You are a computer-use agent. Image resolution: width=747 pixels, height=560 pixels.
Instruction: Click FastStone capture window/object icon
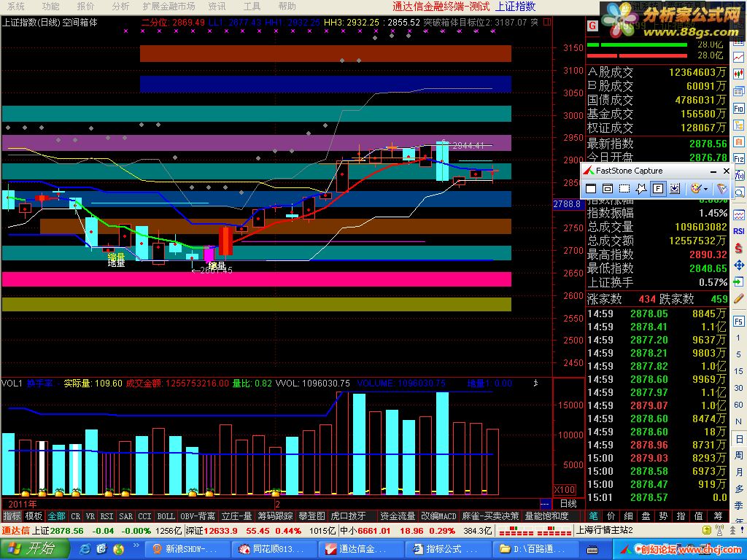(608, 189)
